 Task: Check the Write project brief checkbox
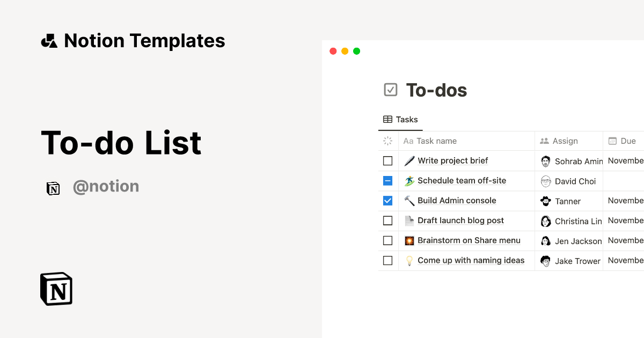[388, 161]
